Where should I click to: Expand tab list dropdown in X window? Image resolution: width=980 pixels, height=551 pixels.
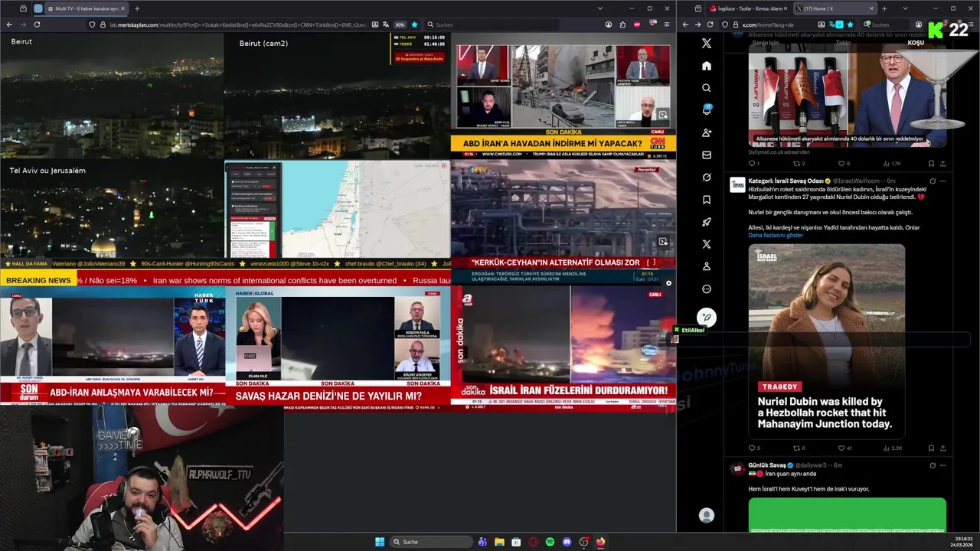pos(905,8)
